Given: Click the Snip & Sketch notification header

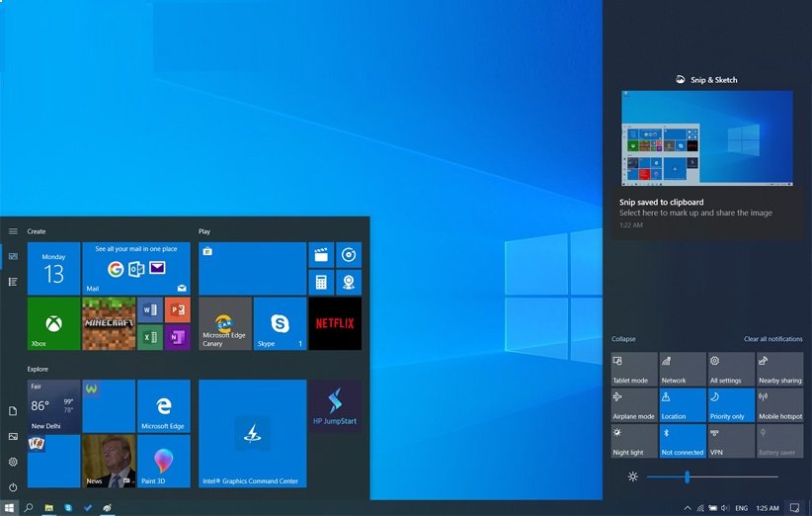Looking at the screenshot, I should (706, 80).
